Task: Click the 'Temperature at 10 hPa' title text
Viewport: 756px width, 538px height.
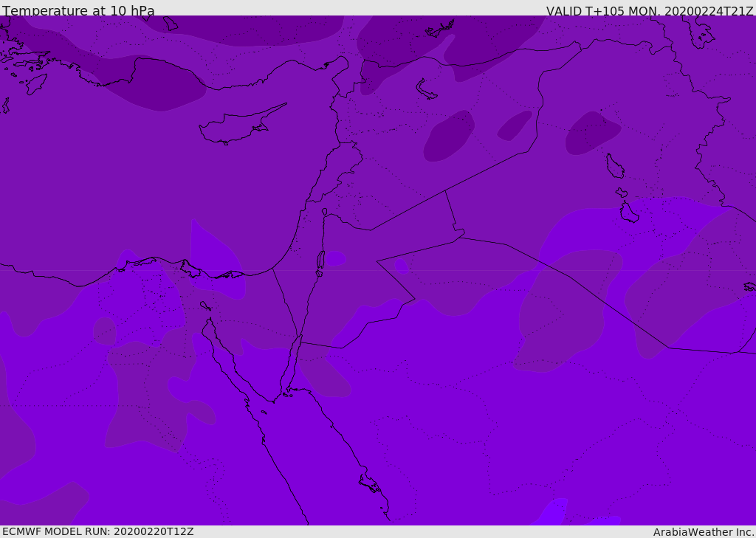Action: coord(78,10)
